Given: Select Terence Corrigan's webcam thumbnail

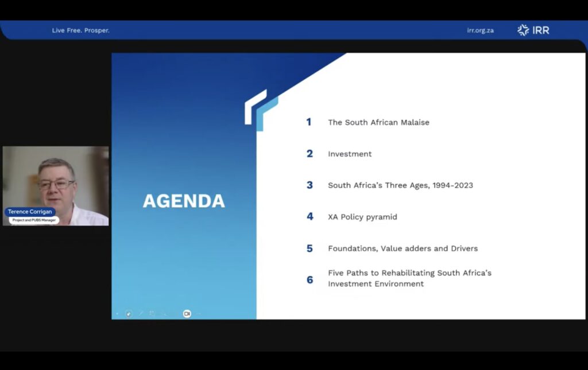Looking at the screenshot, I should [x=56, y=186].
